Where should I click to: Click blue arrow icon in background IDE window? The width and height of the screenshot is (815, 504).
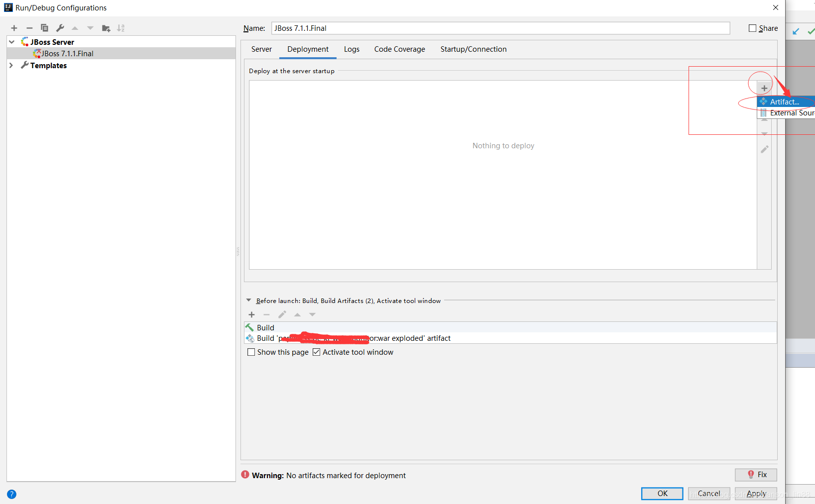point(796,31)
